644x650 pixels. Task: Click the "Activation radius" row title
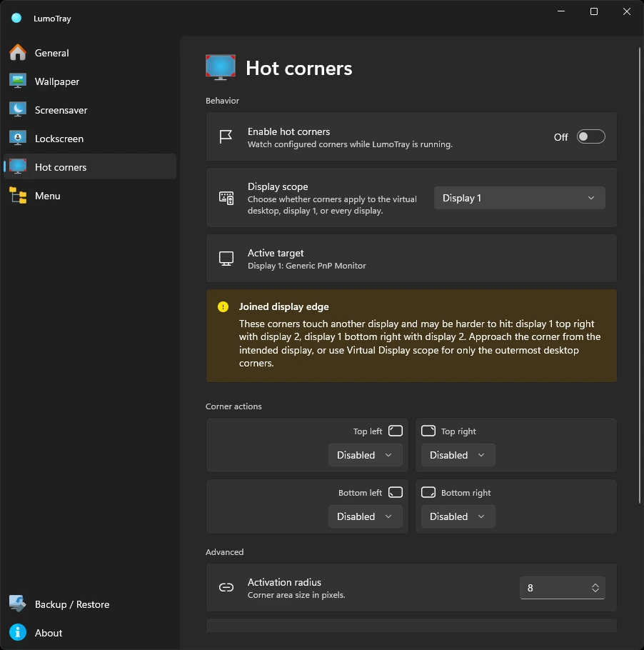pyautogui.click(x=284, y=582)
